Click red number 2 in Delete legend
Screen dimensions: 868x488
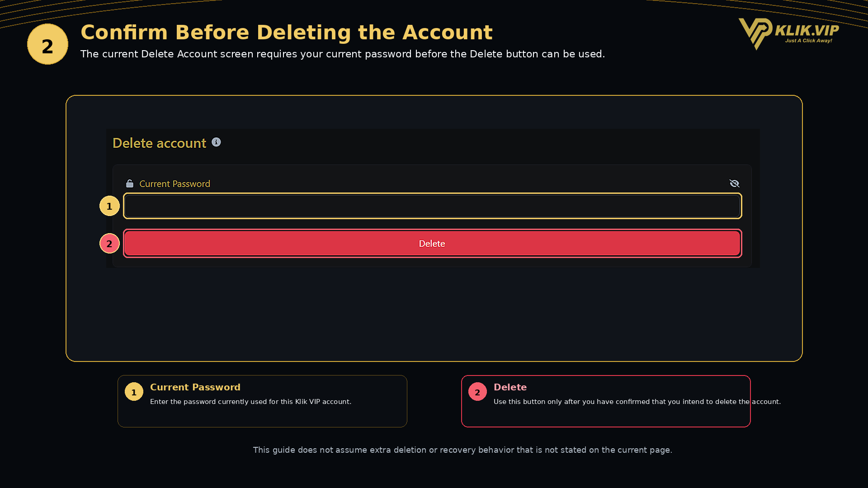tap(477, 392)
